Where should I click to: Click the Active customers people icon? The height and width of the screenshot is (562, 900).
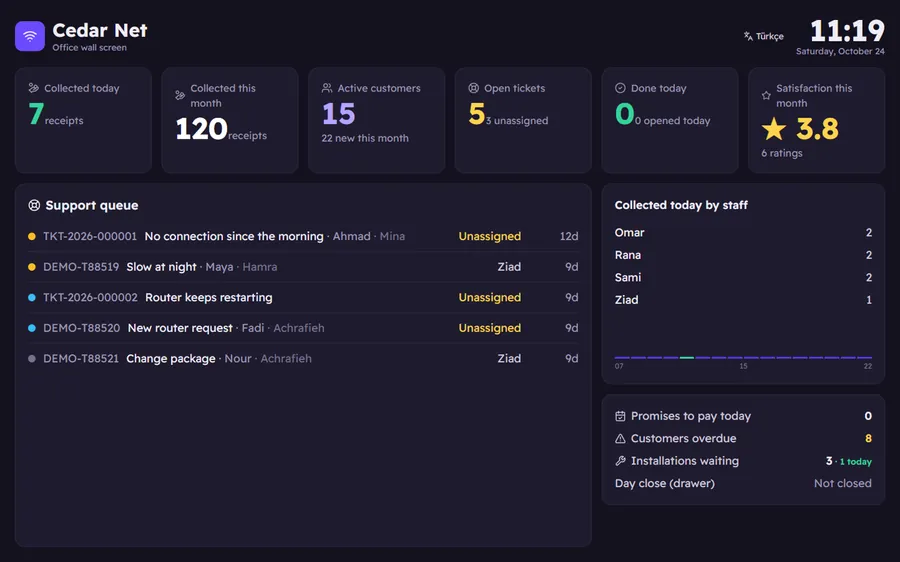[x=327, y=88]
